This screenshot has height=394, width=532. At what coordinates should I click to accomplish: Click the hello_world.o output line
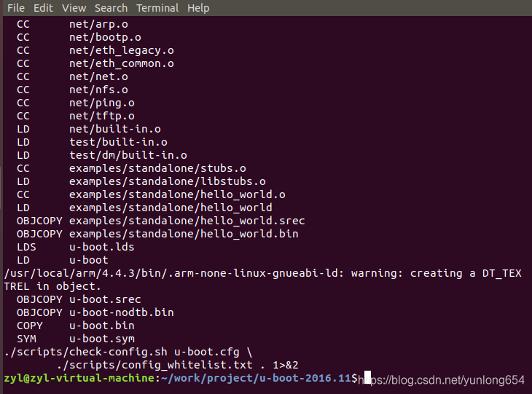pos(151,195)
